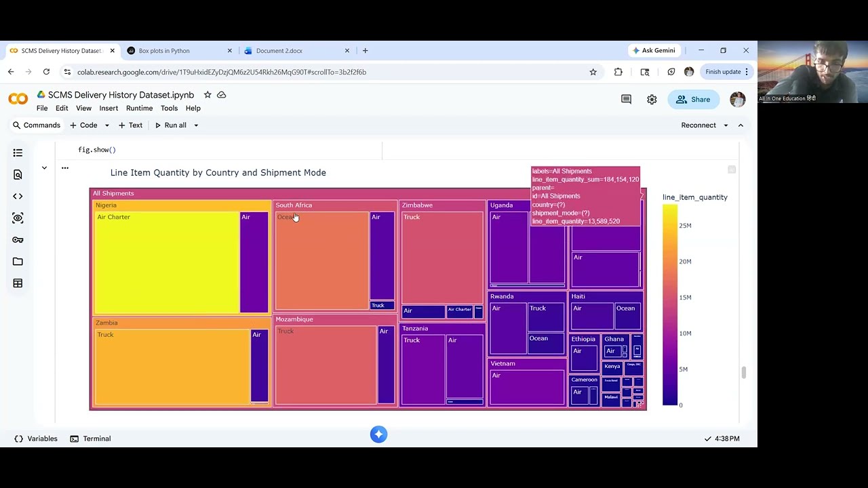Add a Code cell
868x488 pixels.
[83, 125]
